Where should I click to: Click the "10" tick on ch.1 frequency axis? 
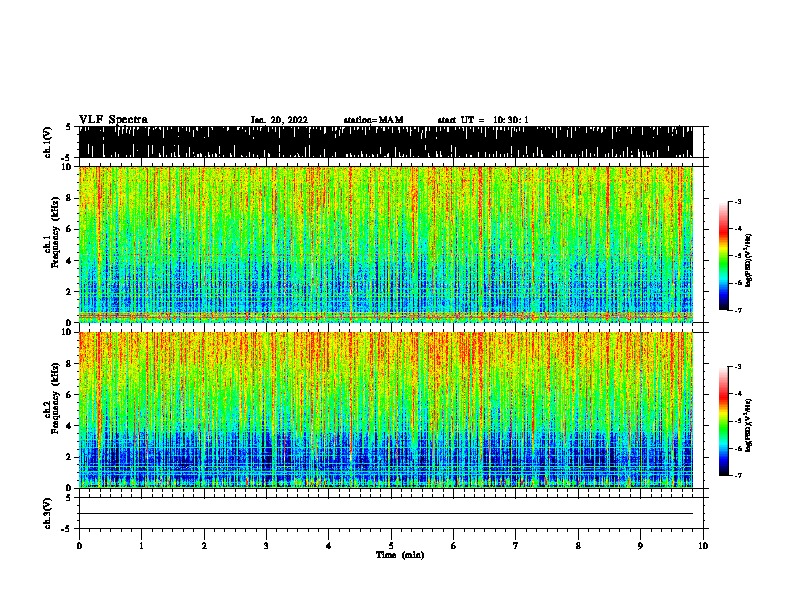click(69, 167)
